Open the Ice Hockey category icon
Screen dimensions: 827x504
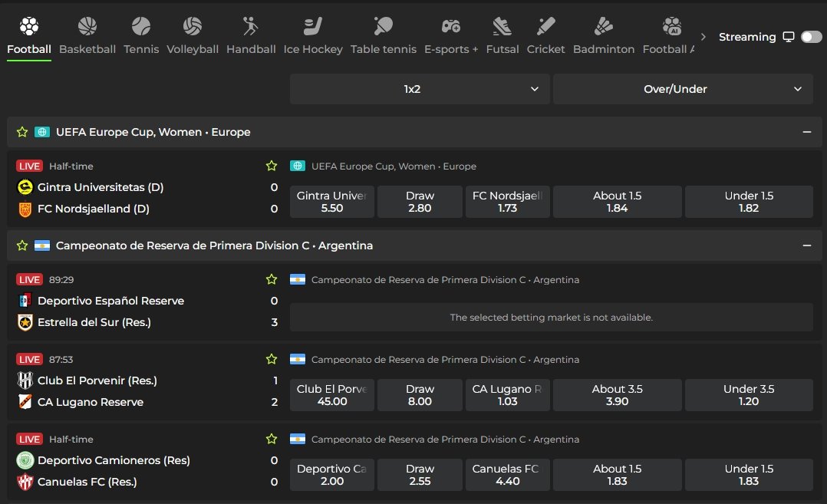(313, 27)
